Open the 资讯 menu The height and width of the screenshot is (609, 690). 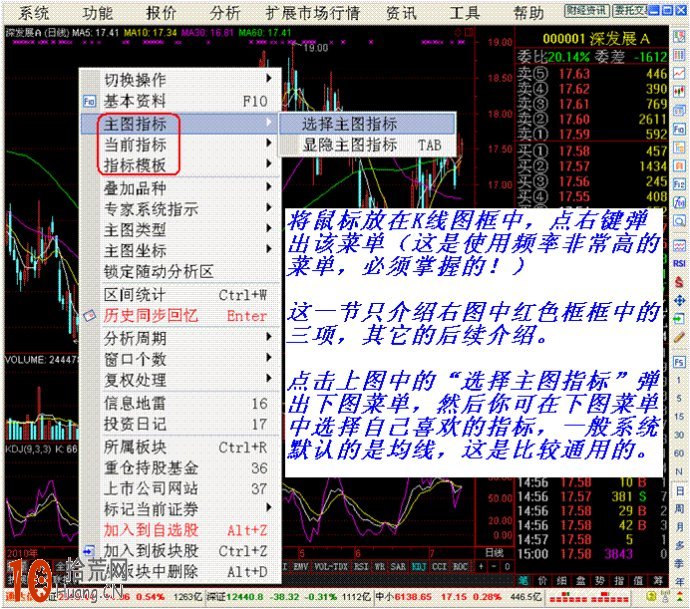pos(401,13)
